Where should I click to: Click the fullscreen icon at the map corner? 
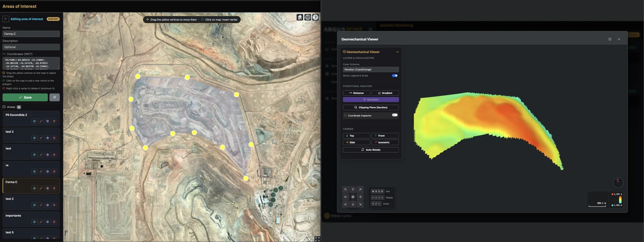[317, 239]
